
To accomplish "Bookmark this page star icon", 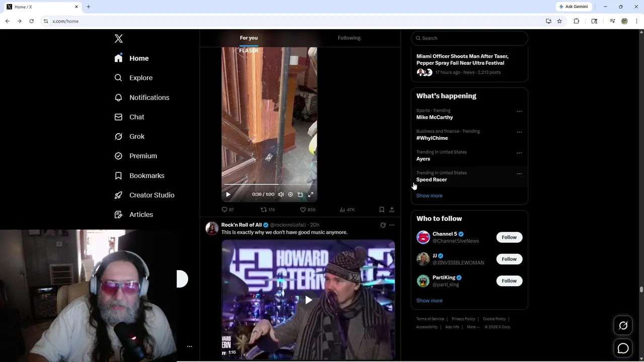I will coord(559,21).
